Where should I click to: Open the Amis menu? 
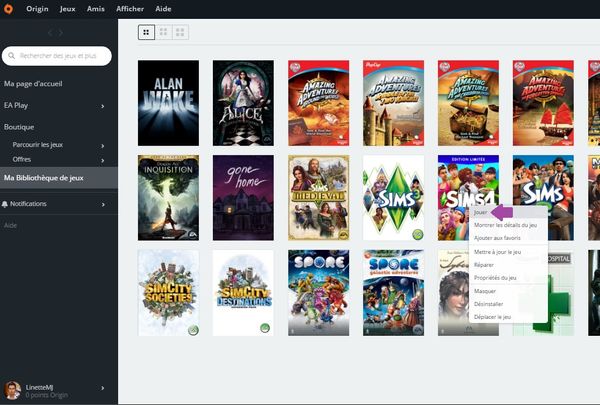click(96, 9)
